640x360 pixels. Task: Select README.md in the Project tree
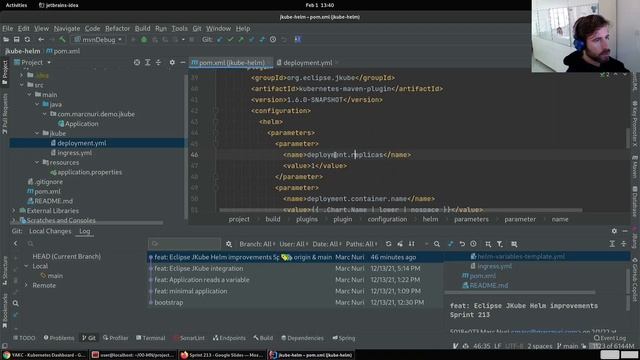pos(50,201)
